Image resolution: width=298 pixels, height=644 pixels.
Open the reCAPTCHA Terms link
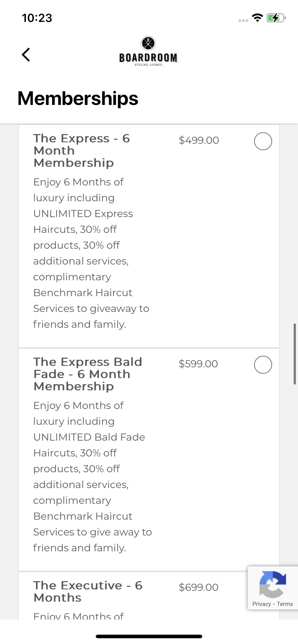285,604
